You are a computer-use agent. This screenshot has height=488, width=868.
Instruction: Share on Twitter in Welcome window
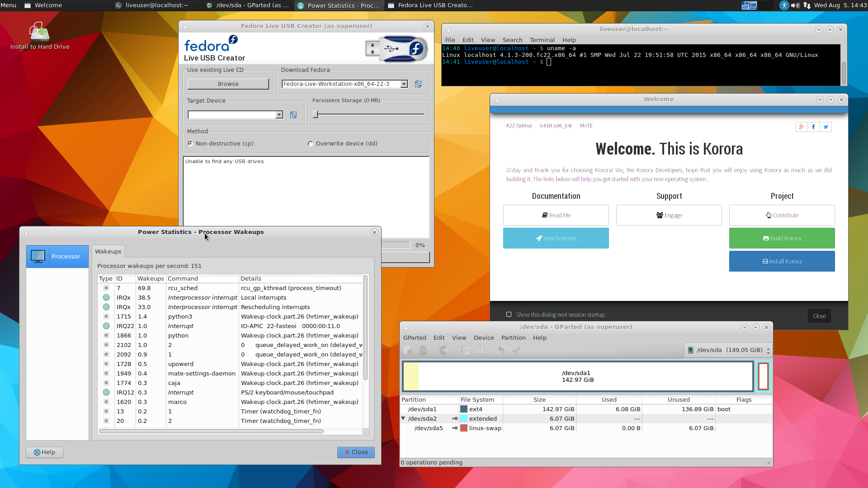(x=826, y=127)
